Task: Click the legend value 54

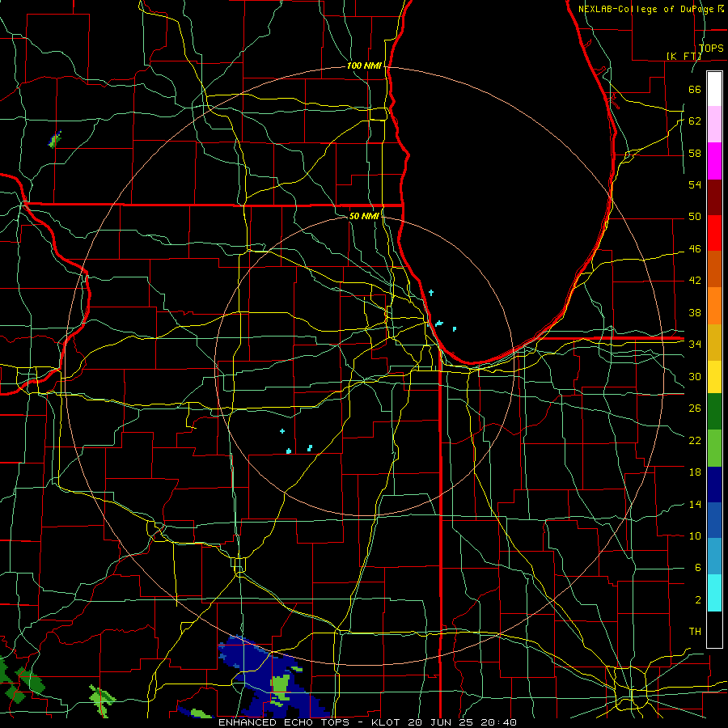Action: click(x=695, y=184)
